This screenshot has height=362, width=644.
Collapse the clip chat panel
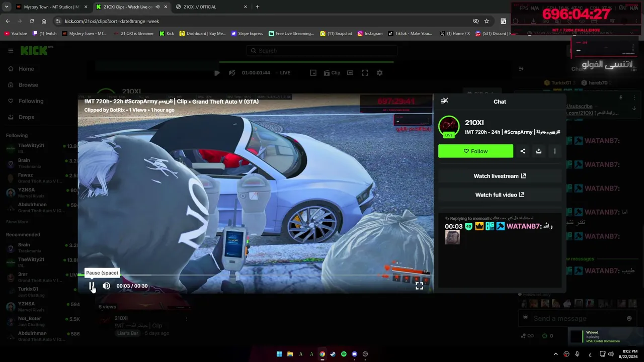(x=444, y=101)
